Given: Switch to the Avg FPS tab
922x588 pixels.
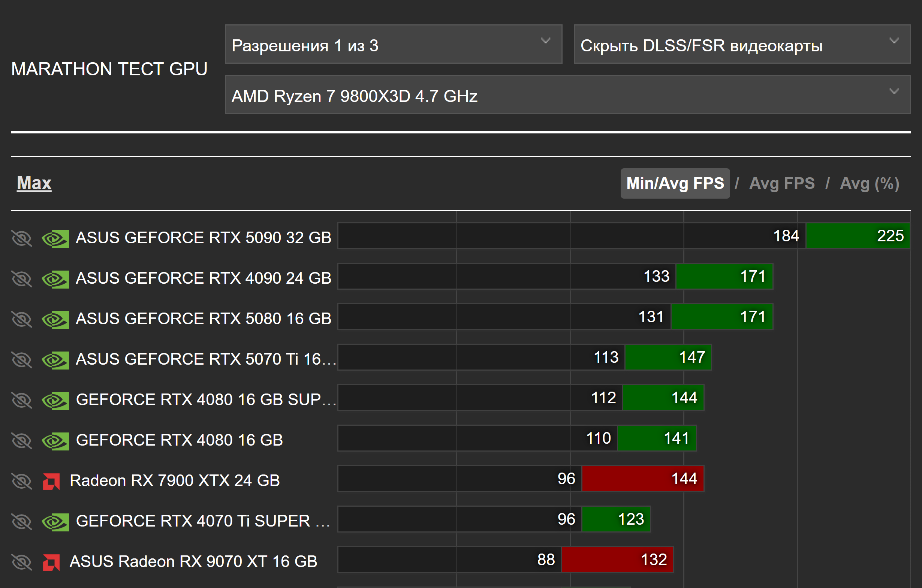Looking at the screenshot, I should 781,183.
